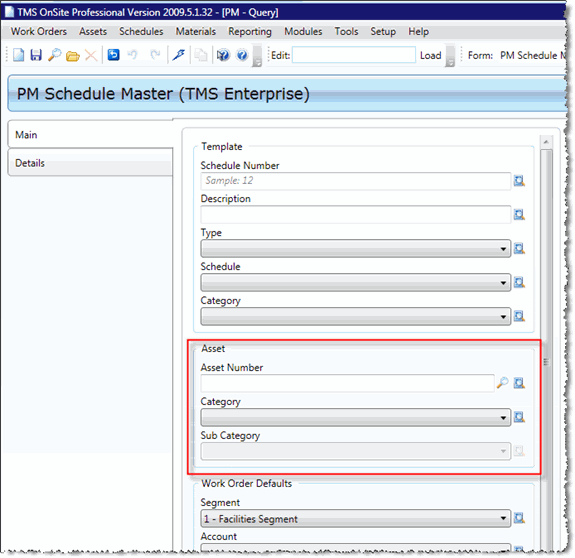Screen dimensions: 575x558
Task: Select the Main side tab
Action: 90,135
